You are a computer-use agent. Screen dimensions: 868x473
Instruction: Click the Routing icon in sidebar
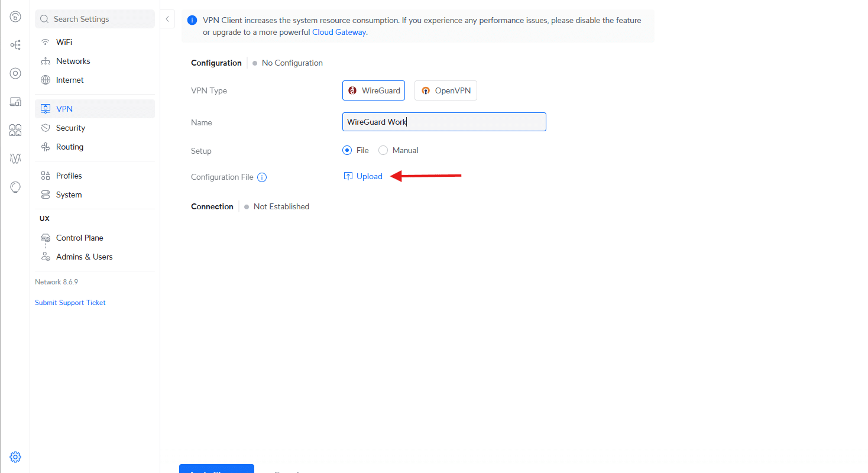pos(45,147)
